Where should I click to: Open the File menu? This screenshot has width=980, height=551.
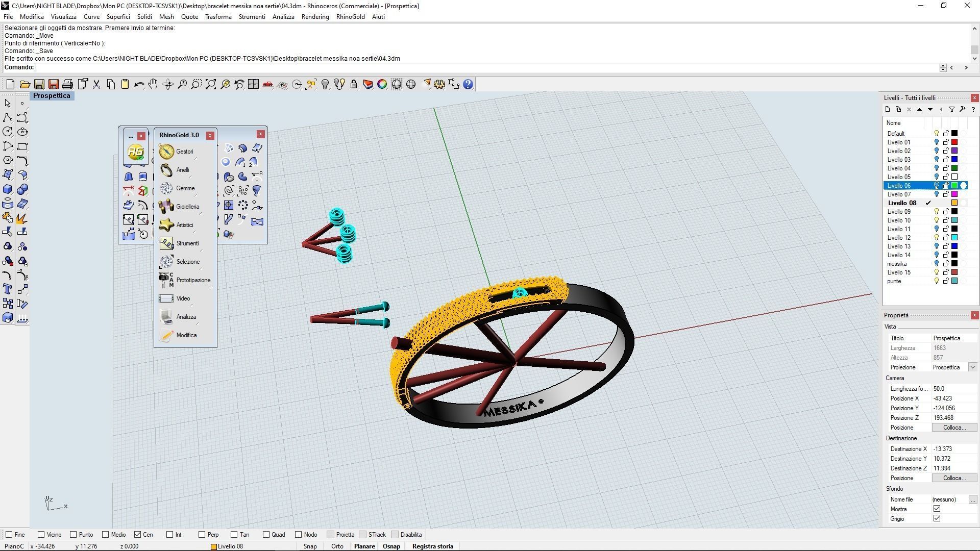click(8, 17)
